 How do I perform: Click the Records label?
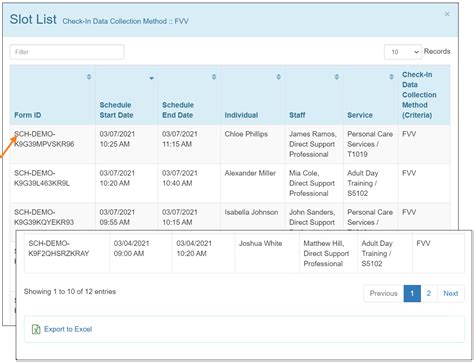point(437,51)
